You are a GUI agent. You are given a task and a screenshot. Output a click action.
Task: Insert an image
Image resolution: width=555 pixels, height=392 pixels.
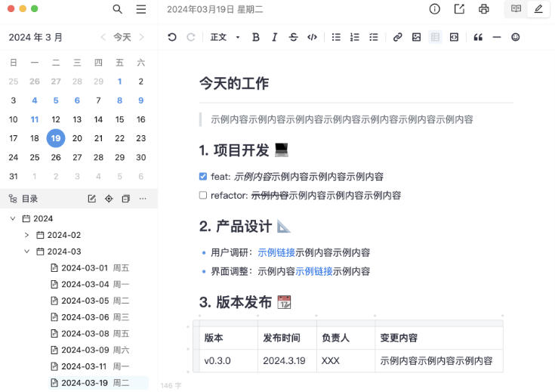click(416, 37)
